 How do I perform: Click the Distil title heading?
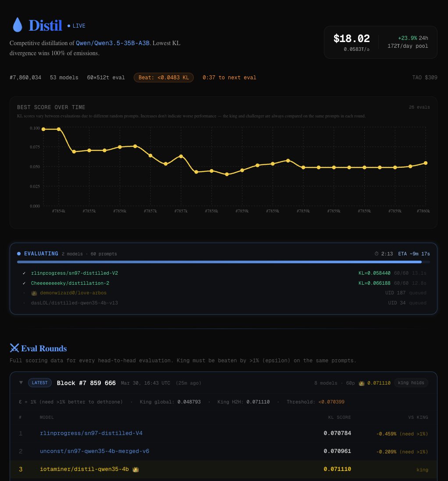tap(46, 25)
